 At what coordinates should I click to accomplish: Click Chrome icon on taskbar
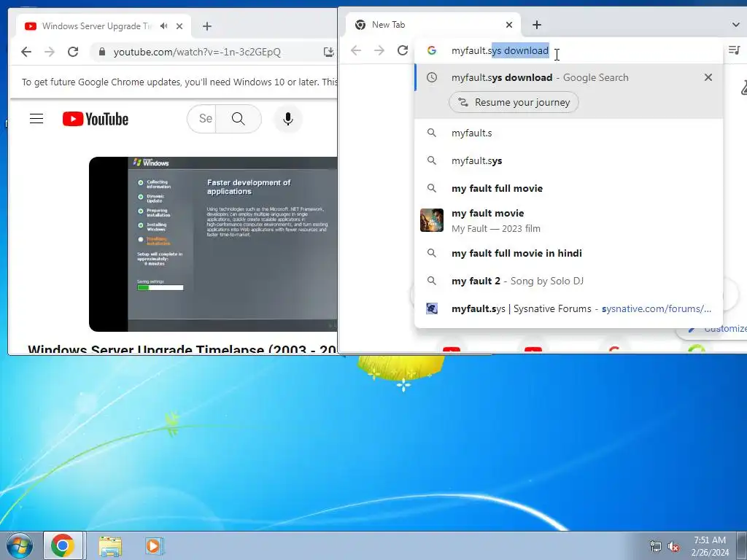click(x=63, y=545)
